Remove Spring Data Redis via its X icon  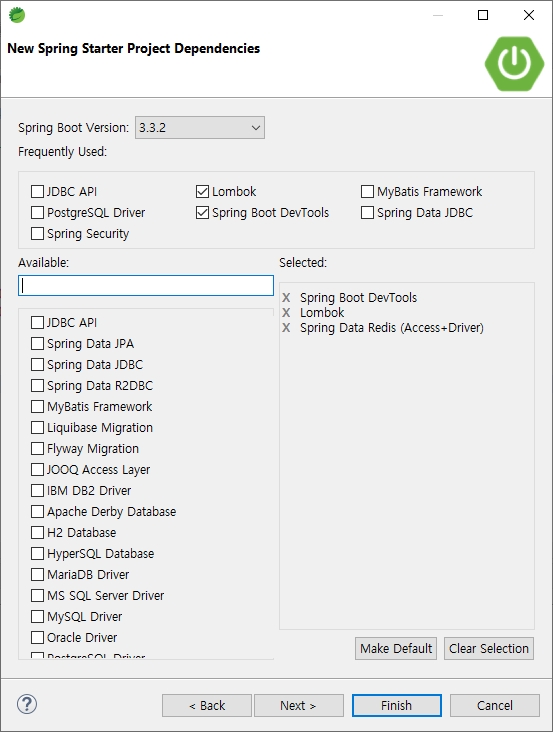286,328
